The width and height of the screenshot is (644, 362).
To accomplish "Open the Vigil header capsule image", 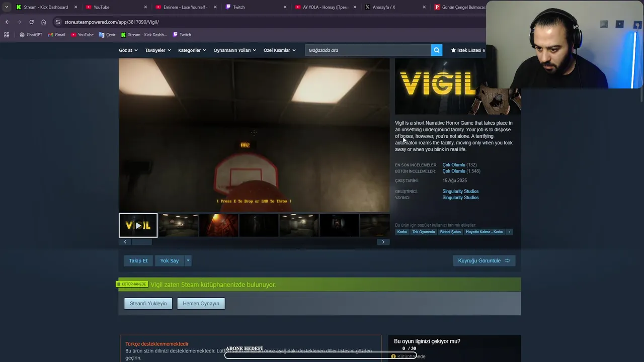I will [x=457, y=86].
